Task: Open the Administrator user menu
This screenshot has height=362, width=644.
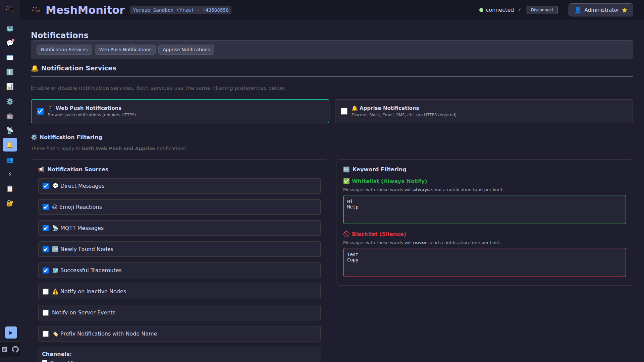Action: [600, 10]
